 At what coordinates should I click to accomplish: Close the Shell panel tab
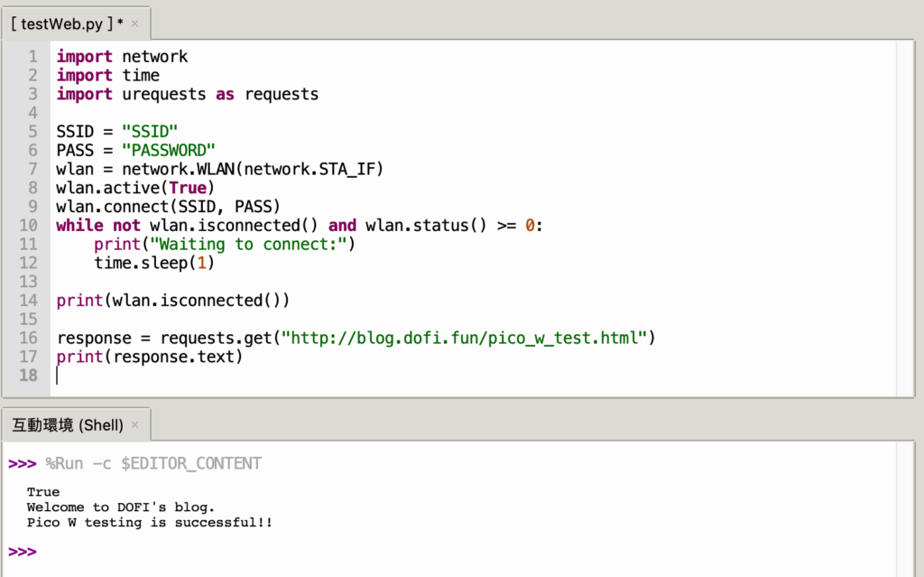[x=135, y=424]
